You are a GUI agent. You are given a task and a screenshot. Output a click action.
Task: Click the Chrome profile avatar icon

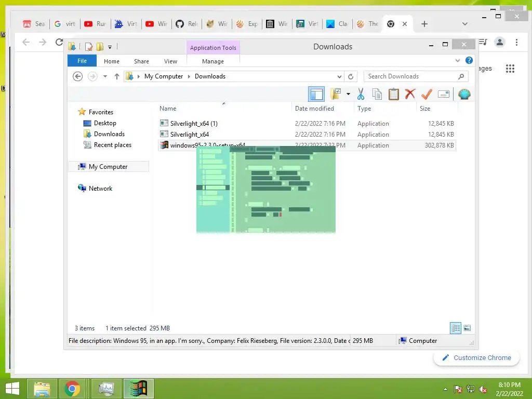[x=499, y=42]
